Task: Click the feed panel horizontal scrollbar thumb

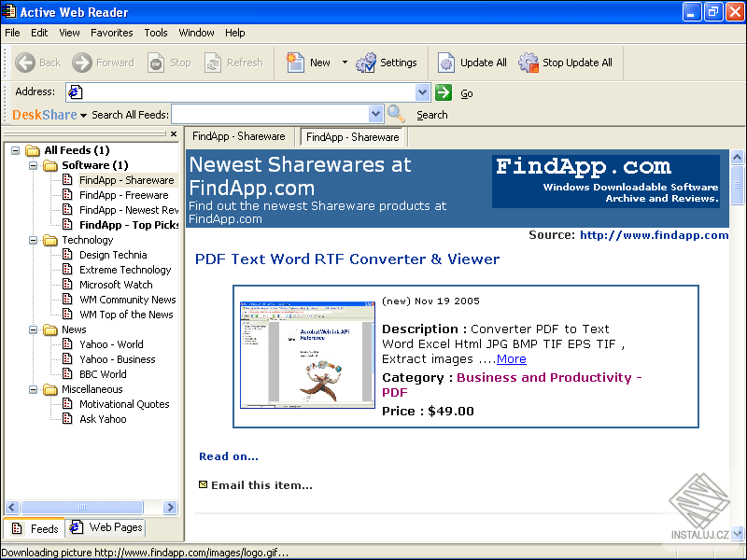Action: (82, 507)
